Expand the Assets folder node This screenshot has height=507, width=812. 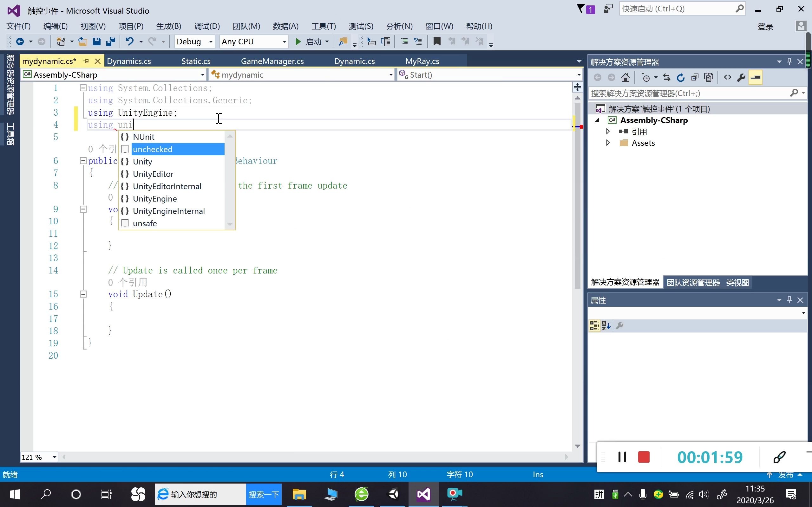[608, 143]
